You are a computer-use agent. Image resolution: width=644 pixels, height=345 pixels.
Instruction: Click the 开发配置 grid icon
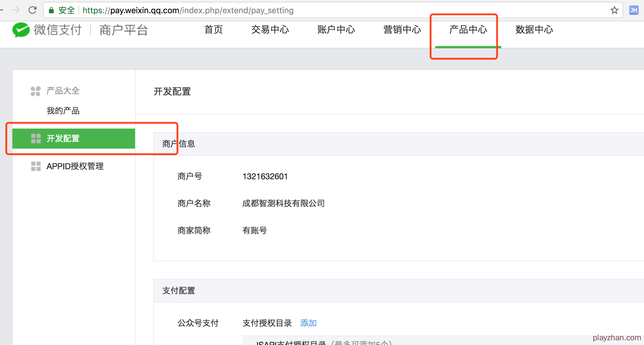point(36,139)
